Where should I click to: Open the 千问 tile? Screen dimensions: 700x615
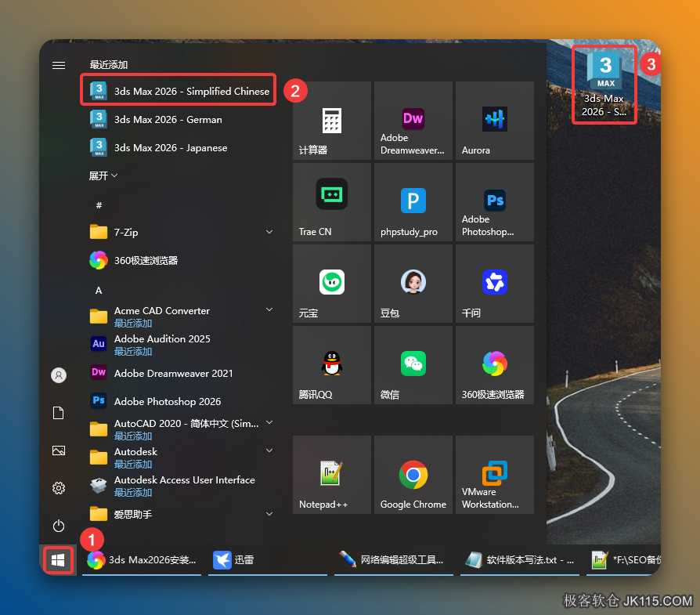pyautogui.click(x=495, y=284)
